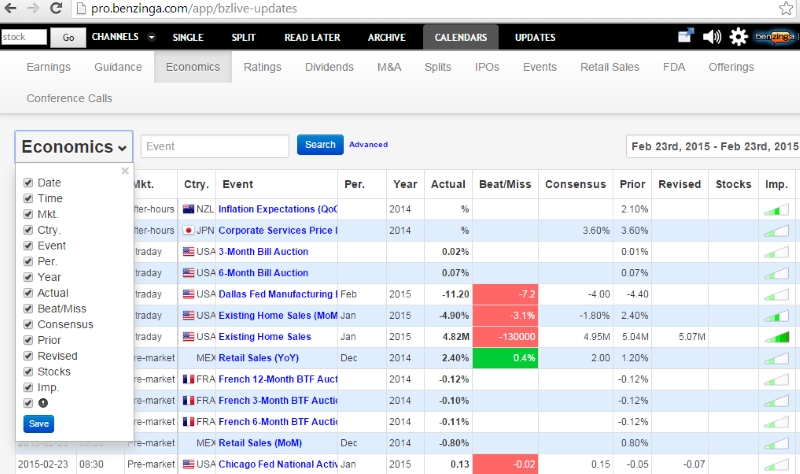Click importance bars for Chicago Fed National row
This screenshot has width=800, height=474.
click(777, 464)
